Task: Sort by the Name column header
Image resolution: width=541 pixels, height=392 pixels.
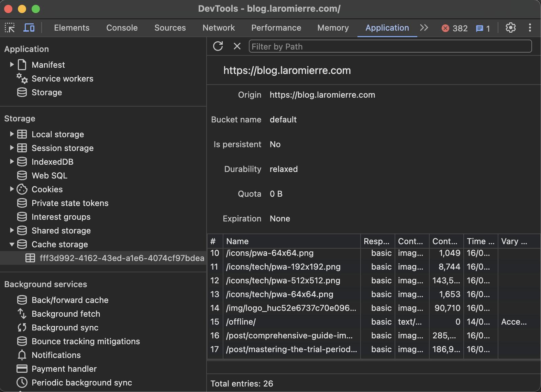Action: pyautogui.click(x=292, y=241)
